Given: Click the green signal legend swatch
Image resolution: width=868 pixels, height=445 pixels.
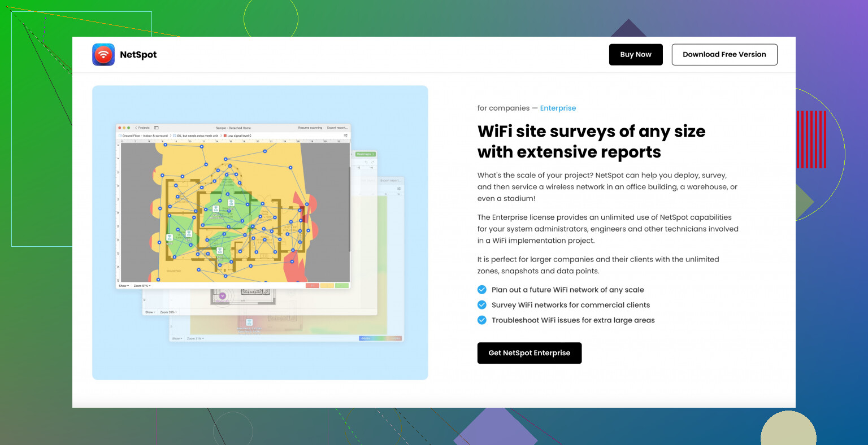Looking at the screenshot, I should pos(341,286).
